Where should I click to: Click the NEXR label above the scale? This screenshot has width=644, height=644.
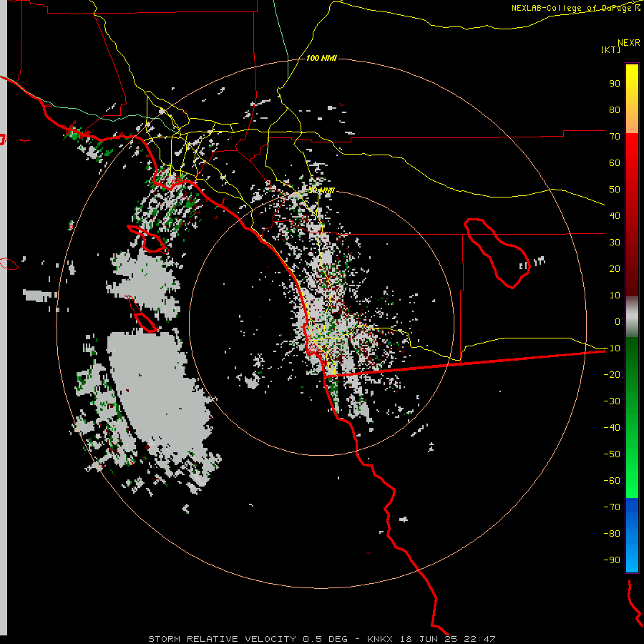(629, 43)
